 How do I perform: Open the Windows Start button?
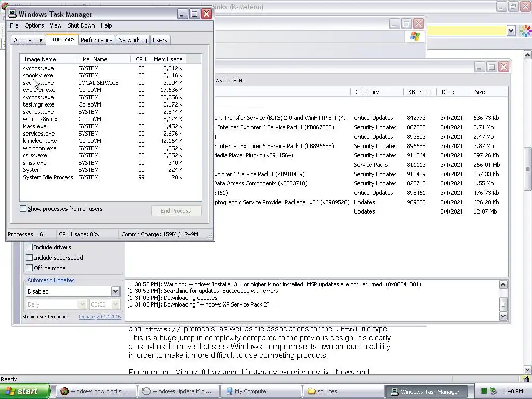25,391
